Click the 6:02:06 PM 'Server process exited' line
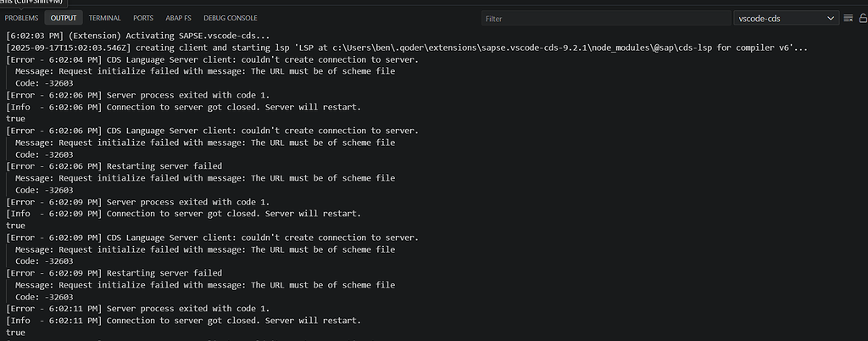Screen dimensions: 868x341 point(138,95)
